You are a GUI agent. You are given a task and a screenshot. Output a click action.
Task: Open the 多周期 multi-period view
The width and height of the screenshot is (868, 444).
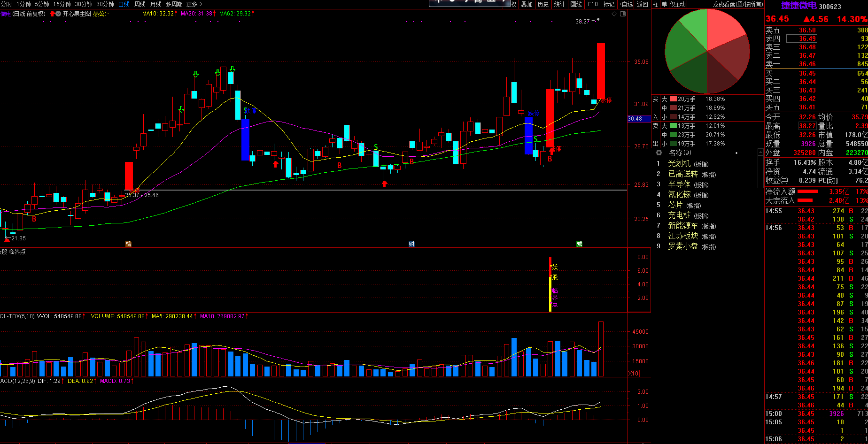pyautogui.click(x=174, y=4)
